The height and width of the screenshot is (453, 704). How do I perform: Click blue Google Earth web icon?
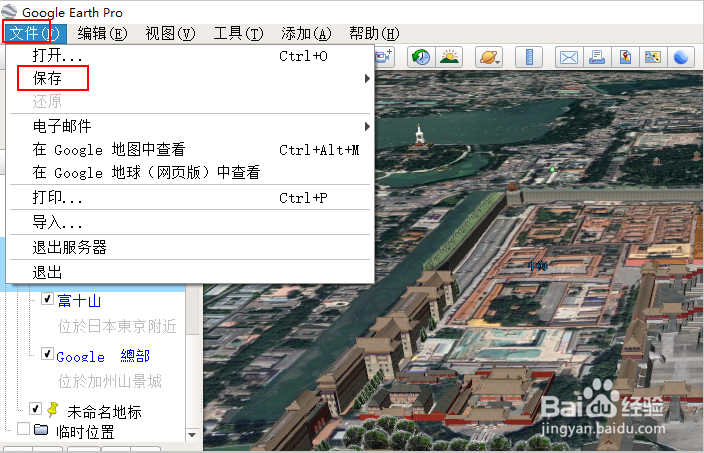[681, 57]
